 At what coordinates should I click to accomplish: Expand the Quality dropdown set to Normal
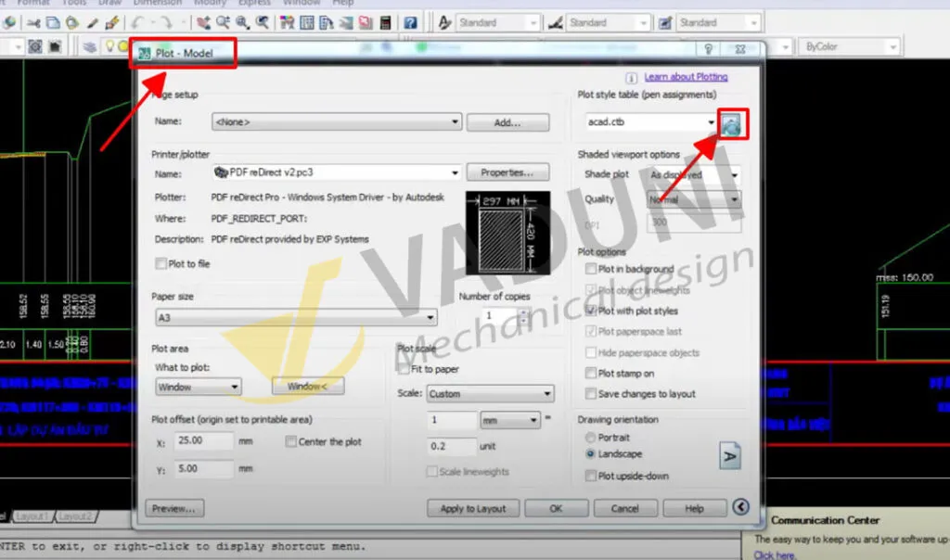click(733, 199)
